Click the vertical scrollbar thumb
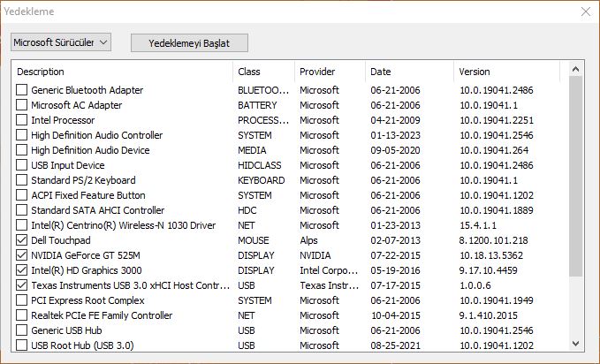Screen dimensions: 600x364 coord(575,176)
